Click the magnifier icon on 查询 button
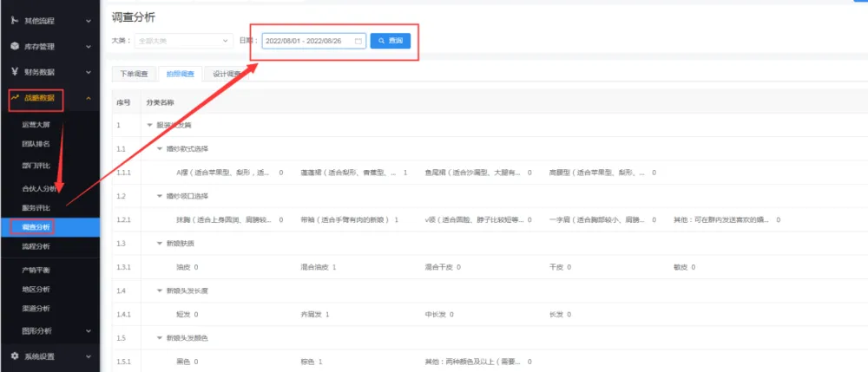868x372 pixels. 381,41
